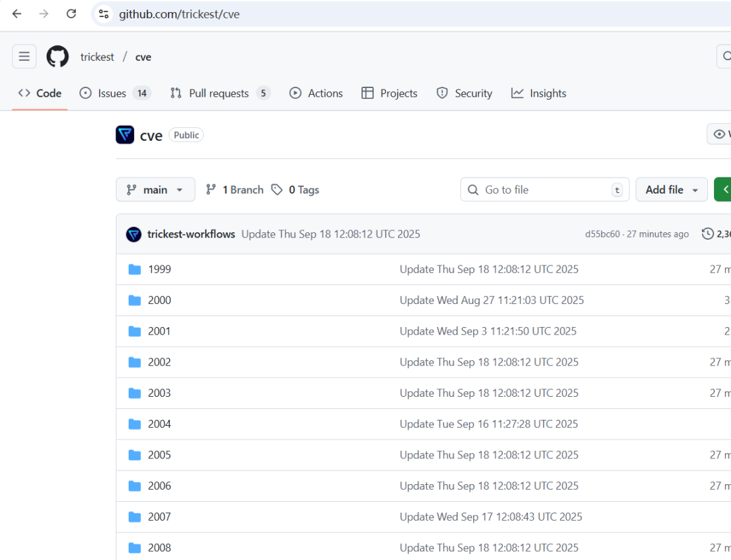This screenshot has height=560, width=731.
Task: Click the green Code button
Action: click(x=723, y=190)
